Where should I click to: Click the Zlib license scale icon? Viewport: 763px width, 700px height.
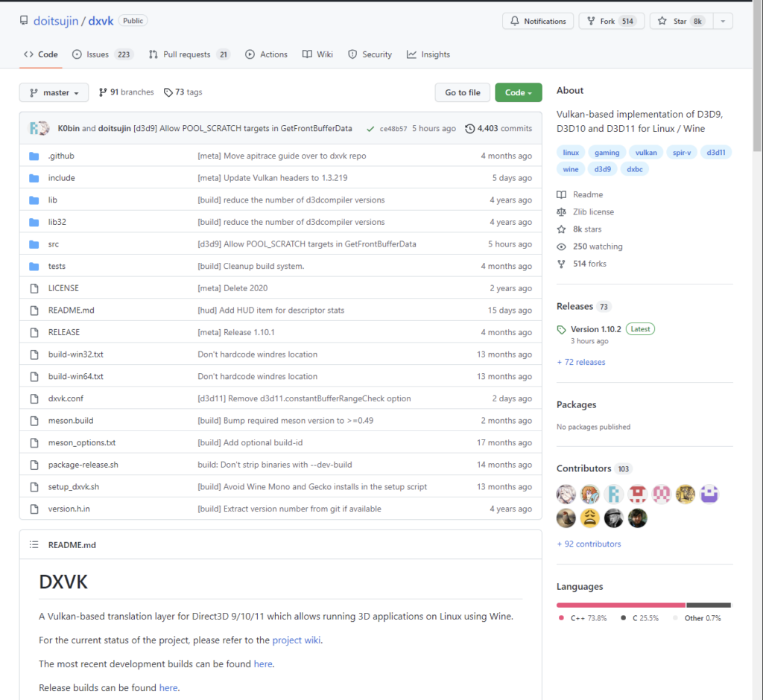pos(562,212)
